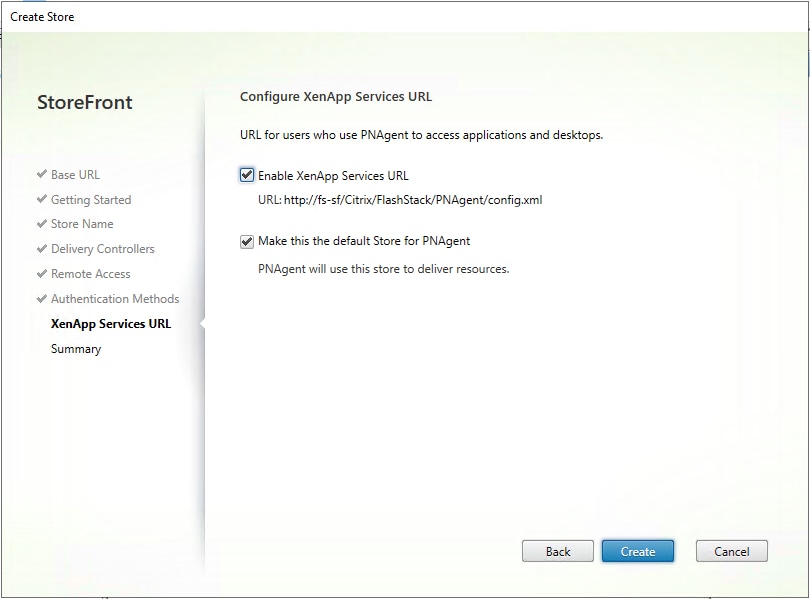This screenshot has width=810, height=599.
Task: Select the Summary step in the sidebar
Action: tap(74, 349)
